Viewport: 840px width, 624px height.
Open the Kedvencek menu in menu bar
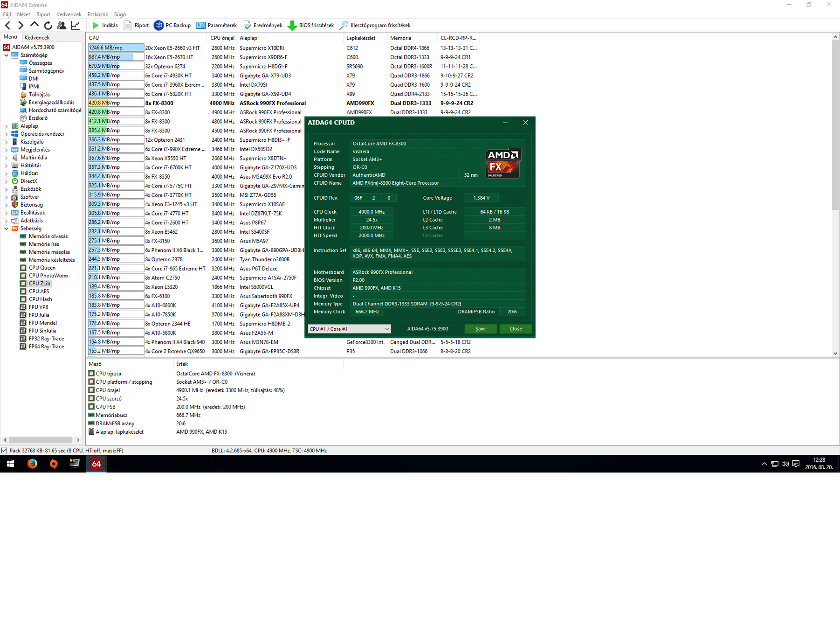coord(69,14)
